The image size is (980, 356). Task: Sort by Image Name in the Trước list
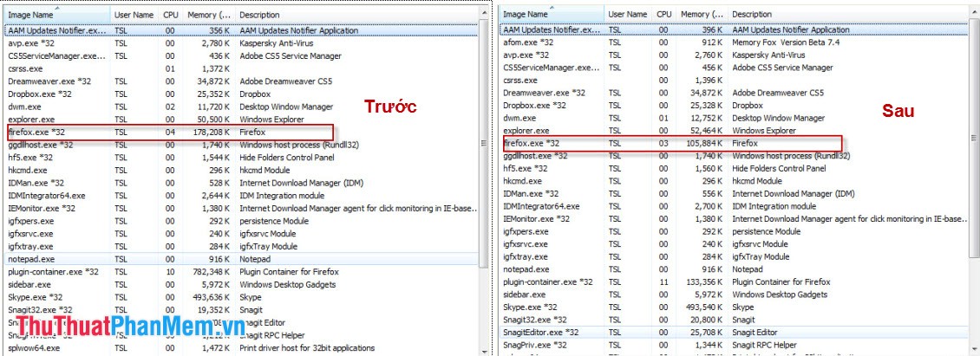[57, 15]
